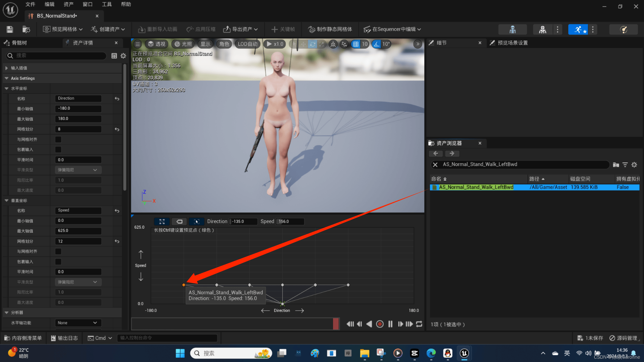
Task: Collapse the vertical axis group
Action: click(7, 201)
